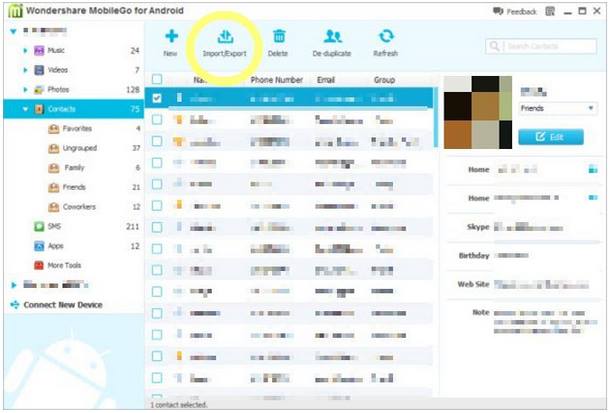
Task: Click the contact profile photo thumbnail
Action: coord(478,112)
